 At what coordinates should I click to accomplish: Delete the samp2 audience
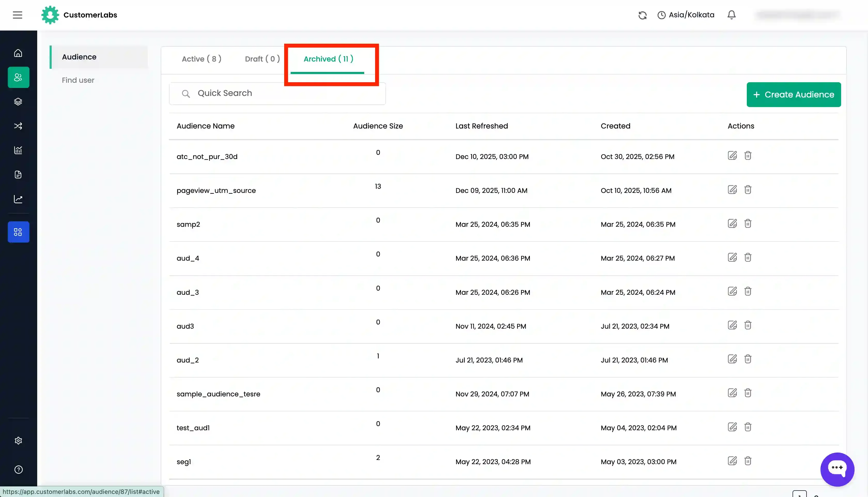[x=748, y=224]
